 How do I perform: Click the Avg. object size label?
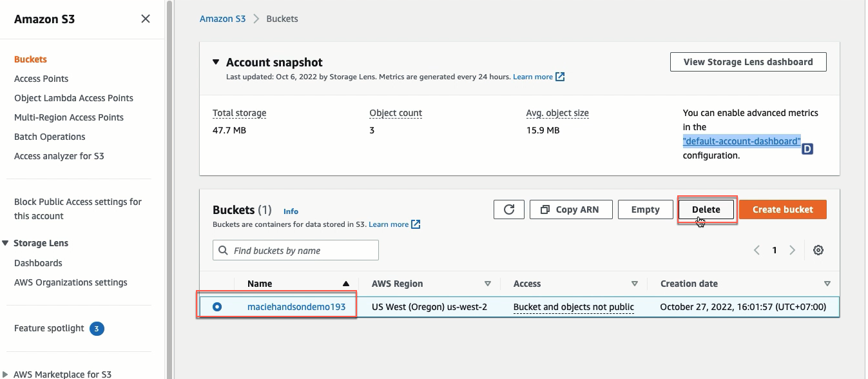pyautogui.click(x=557, y=113)
